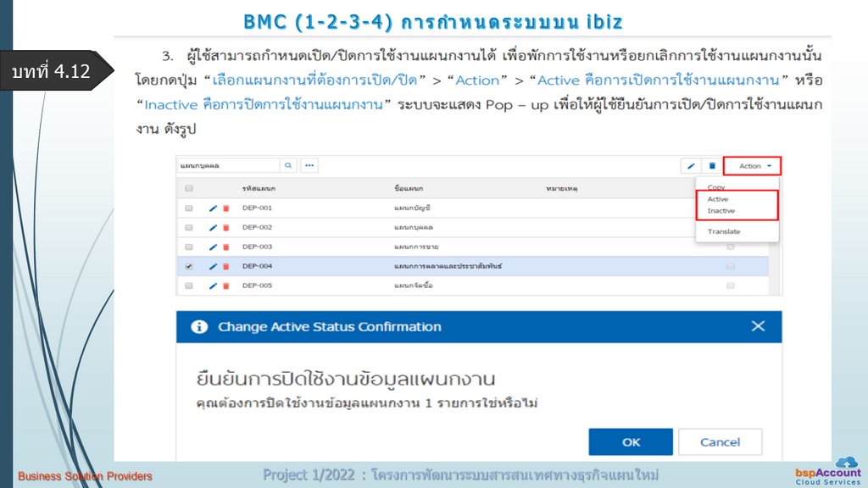Screen dimensions: 868x488
Task: Choose Translate from the Action menu
Action: pyautogui.click(x=724, y=232)
